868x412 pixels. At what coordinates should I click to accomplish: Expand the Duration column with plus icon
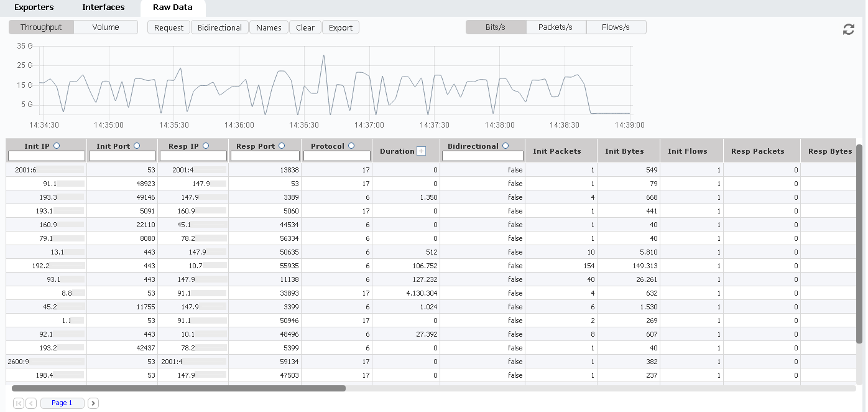click(x=421, y=151)
